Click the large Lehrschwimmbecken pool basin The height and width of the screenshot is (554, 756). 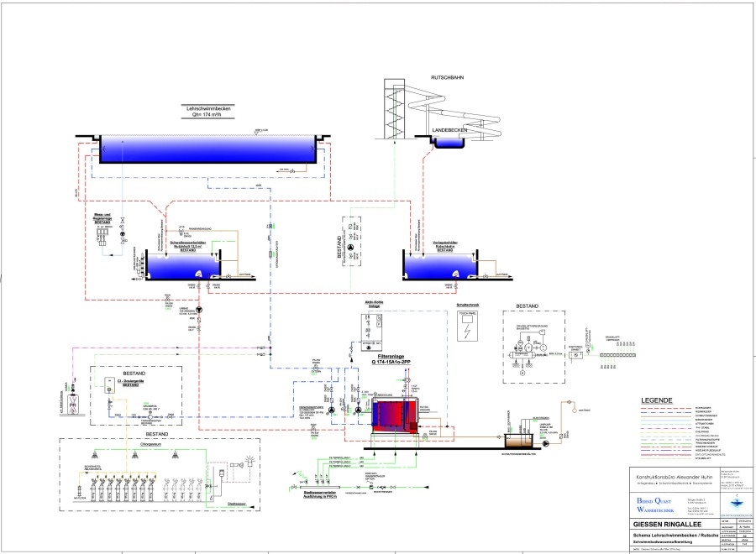207,149
